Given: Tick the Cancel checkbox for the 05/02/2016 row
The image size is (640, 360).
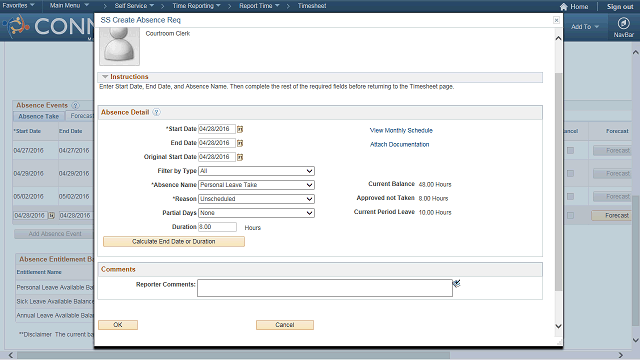Looking at the screenshot, I should coord(570,196).
